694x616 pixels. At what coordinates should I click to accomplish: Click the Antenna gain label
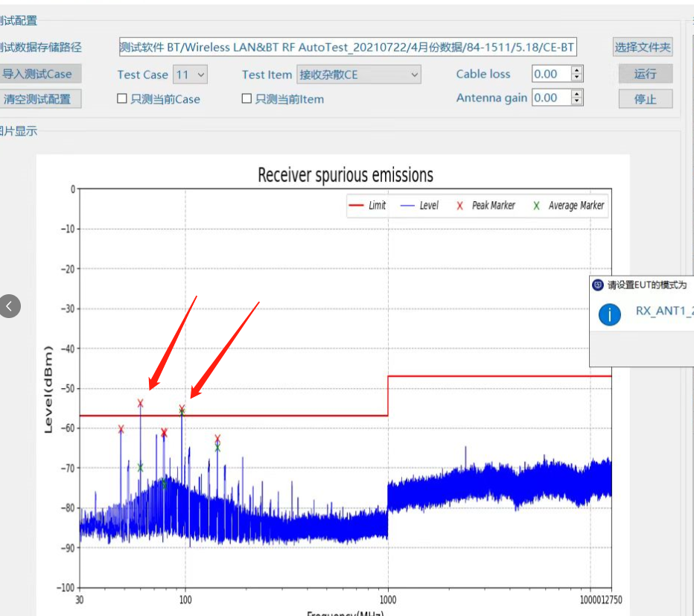491,98
